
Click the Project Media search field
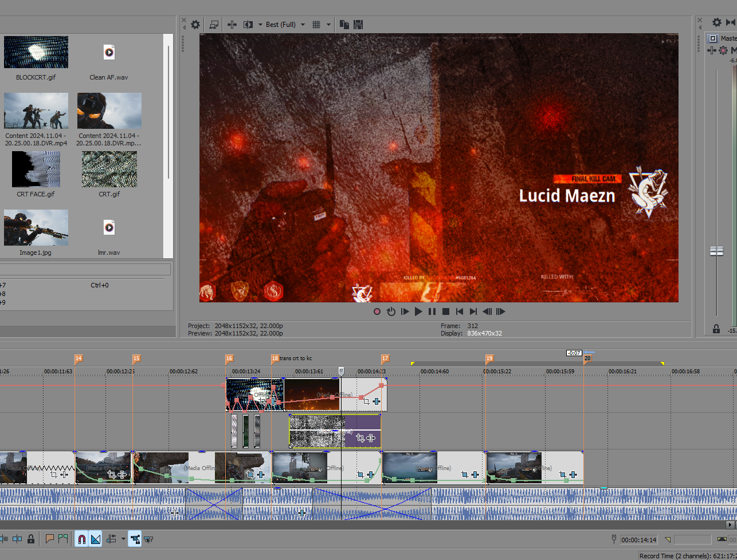(x=85, y=269)
